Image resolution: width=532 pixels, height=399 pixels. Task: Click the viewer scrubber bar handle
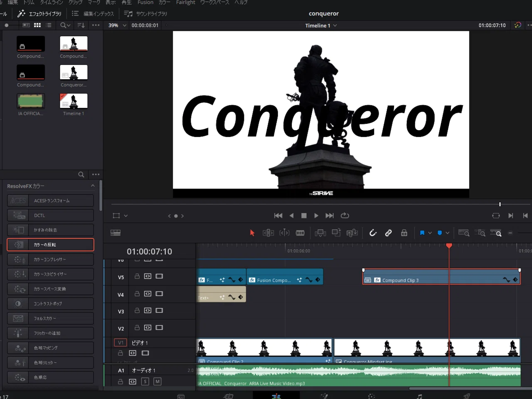click(500, 204)
